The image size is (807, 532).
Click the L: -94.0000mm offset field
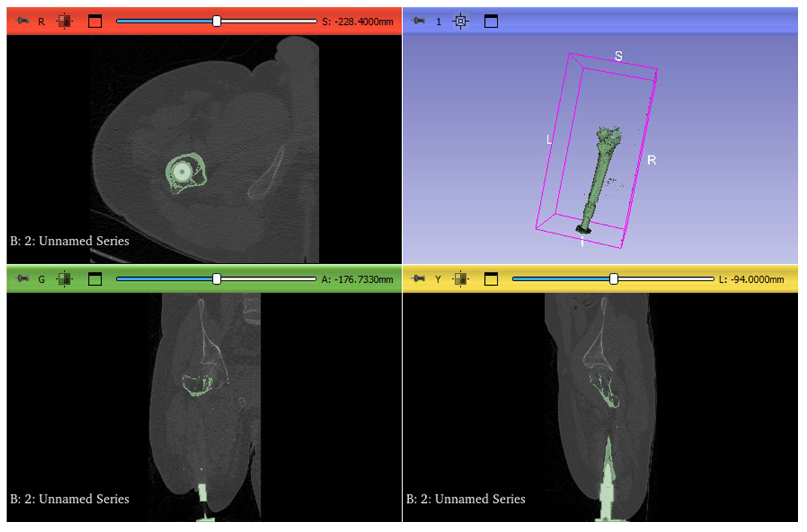pos(751,280)
